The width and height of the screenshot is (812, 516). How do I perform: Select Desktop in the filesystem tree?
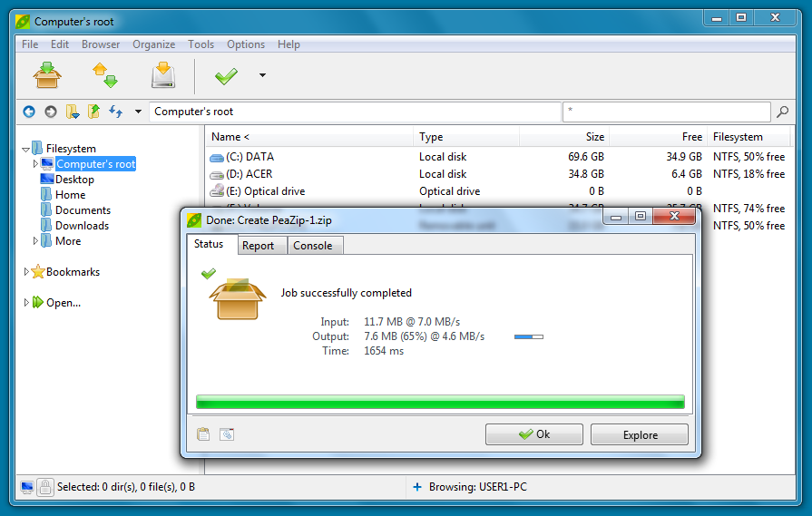tap(74, 180)
